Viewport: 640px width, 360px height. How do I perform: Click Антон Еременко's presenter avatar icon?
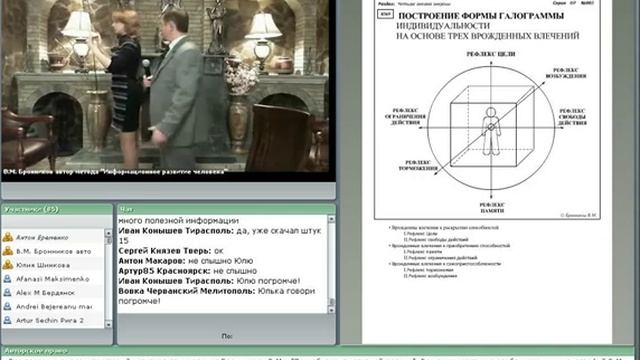point(7,237)
